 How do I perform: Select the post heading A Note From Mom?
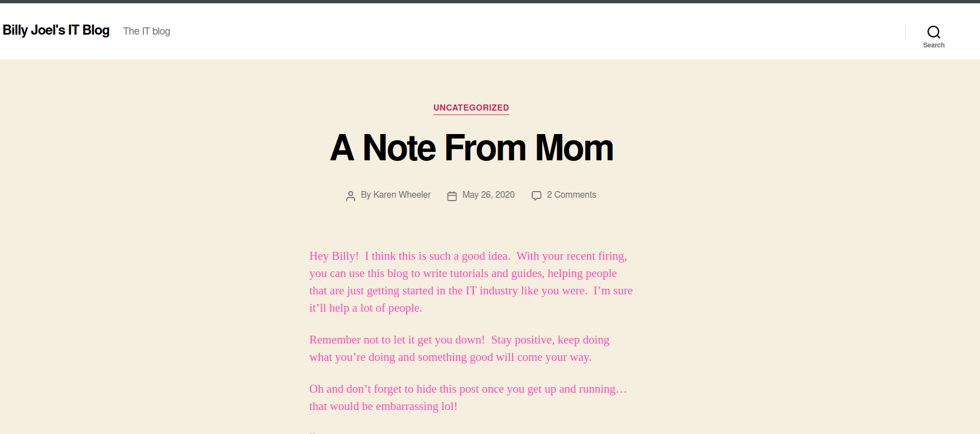click(471, 147)
